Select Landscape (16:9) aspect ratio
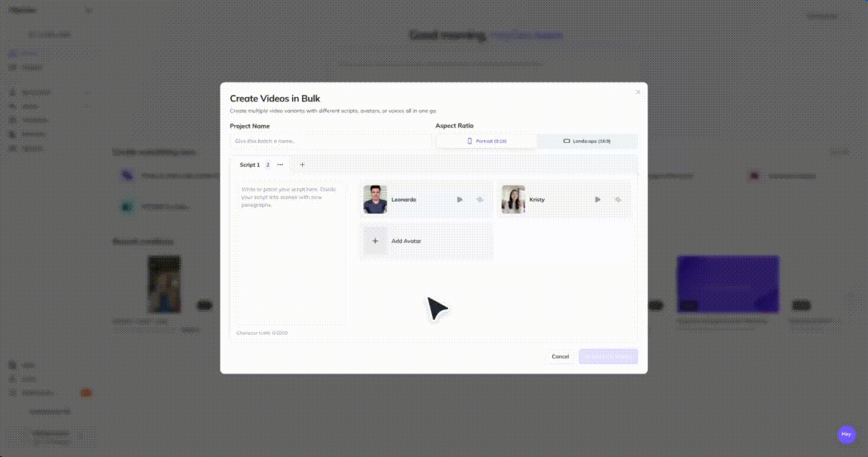868x457 pixels. 588,141
